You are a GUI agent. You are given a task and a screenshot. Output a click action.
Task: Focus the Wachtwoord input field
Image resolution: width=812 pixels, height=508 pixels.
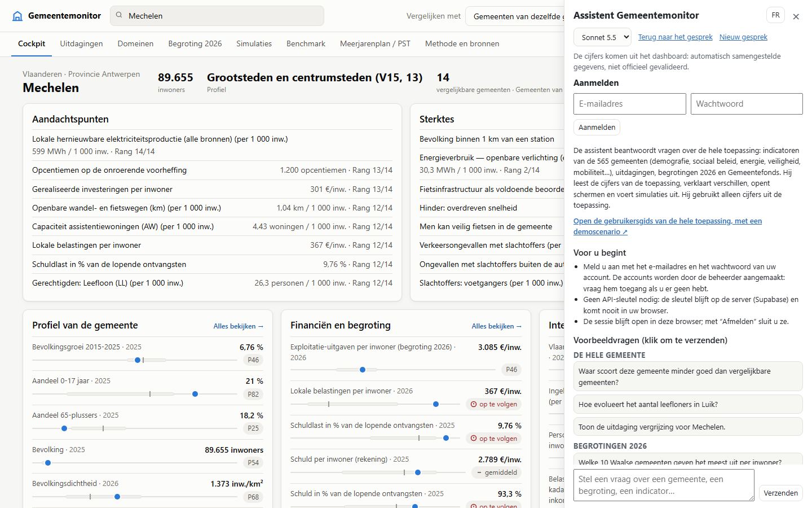tap(747, 104)
